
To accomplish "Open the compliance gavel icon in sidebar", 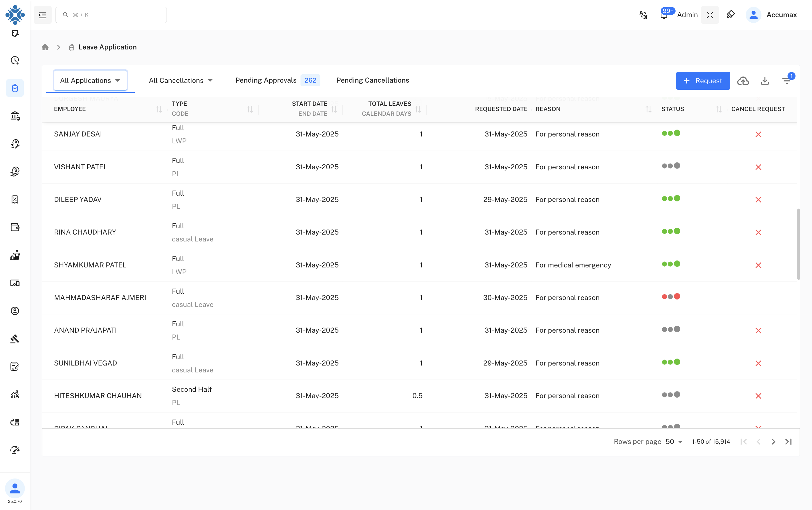I will [x=15, y=339].
